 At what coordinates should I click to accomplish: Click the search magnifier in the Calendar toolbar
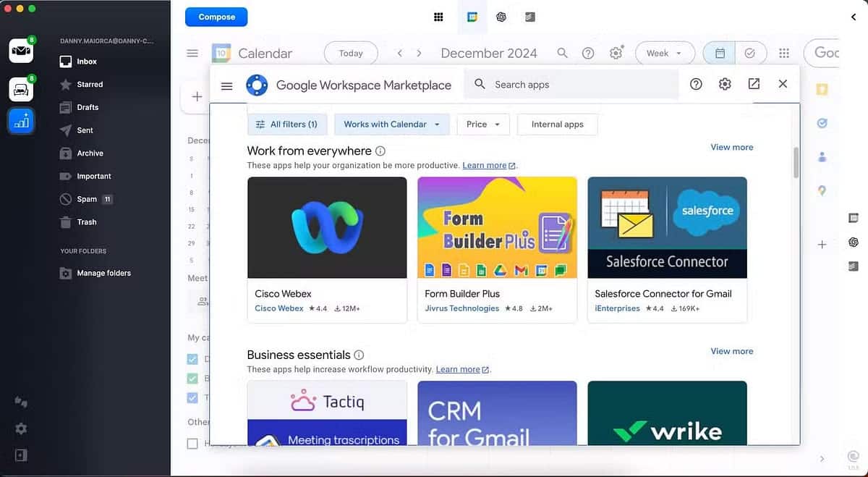point(562,52)
